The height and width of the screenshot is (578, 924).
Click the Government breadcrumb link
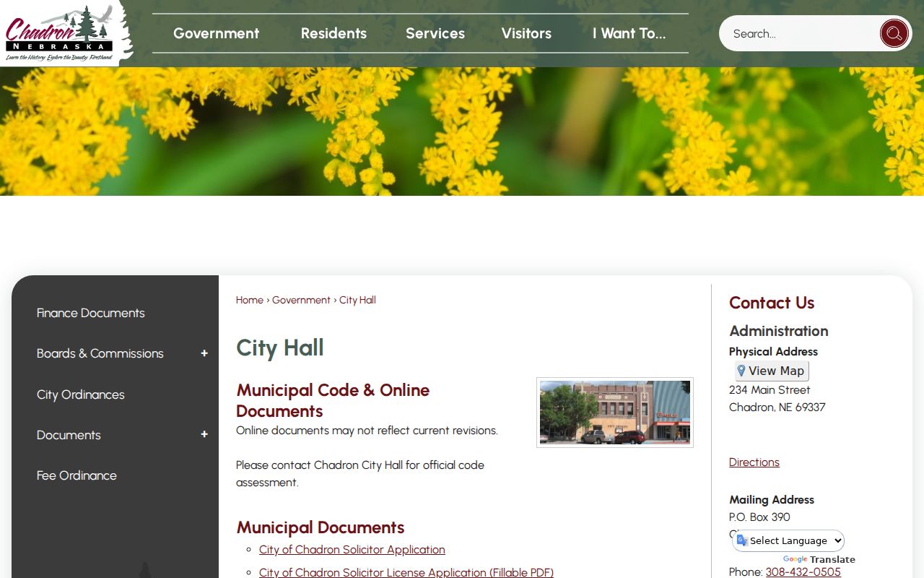(301, 300)
